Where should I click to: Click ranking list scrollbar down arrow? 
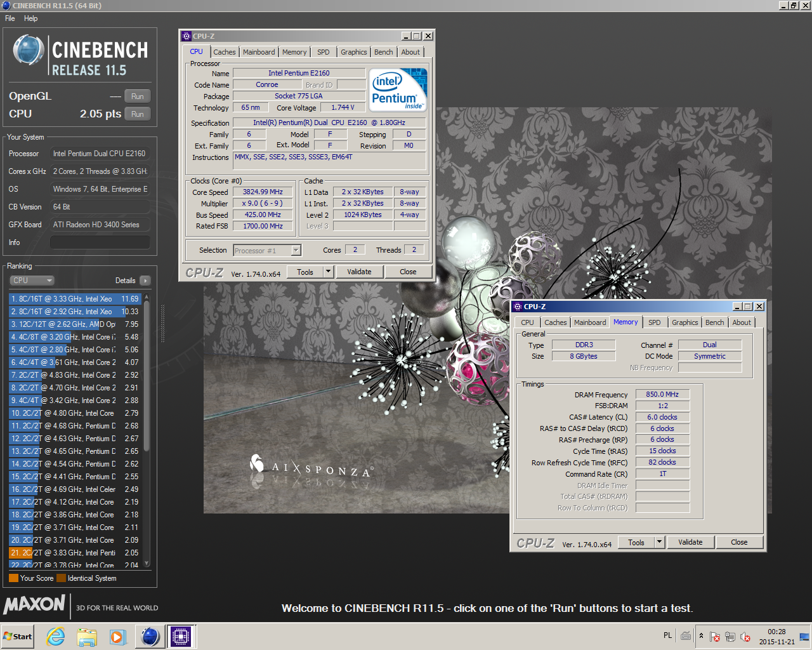[147, 563]
